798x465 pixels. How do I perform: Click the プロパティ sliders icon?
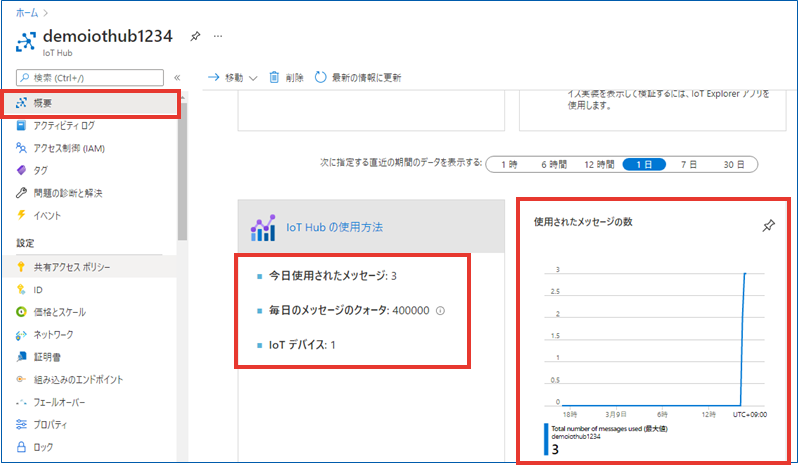click(x=21, y=424)
